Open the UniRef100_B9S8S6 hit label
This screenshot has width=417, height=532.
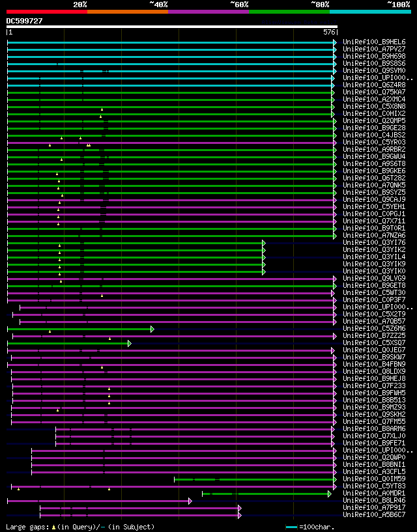click(x=374, y=63)
